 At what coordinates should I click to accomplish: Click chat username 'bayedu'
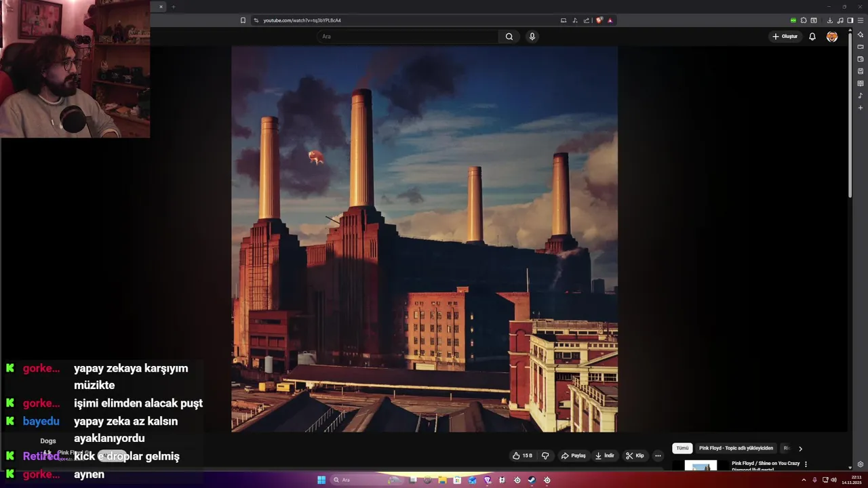coord(41,421)
